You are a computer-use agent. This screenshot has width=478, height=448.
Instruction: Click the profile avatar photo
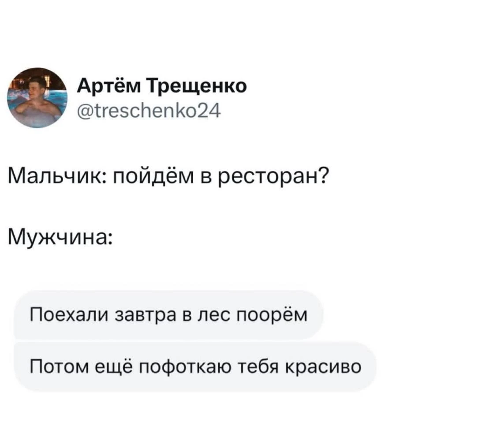coord(37,97)
